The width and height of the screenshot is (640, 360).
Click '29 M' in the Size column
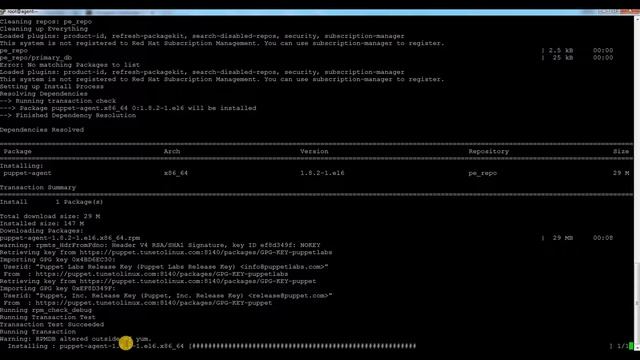[621, 173]
